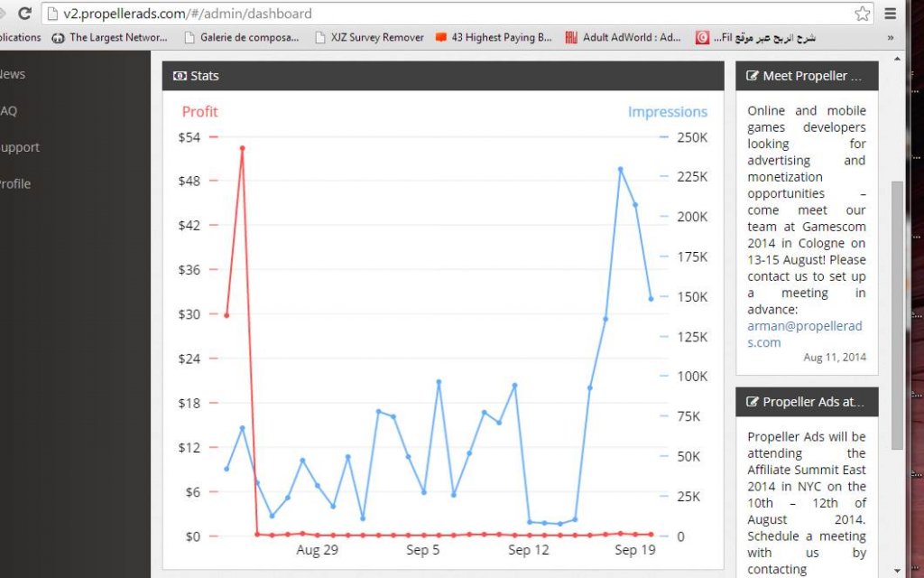Click the orange icon of 43 Highest Paying bookmark
This screenshot has width=924, height=578.
tap(440, 38)
